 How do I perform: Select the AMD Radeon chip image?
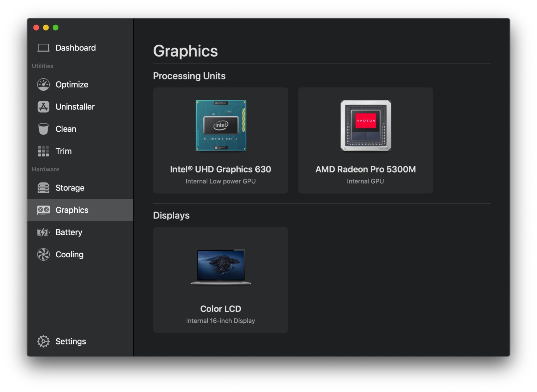[x=366, y=125]
